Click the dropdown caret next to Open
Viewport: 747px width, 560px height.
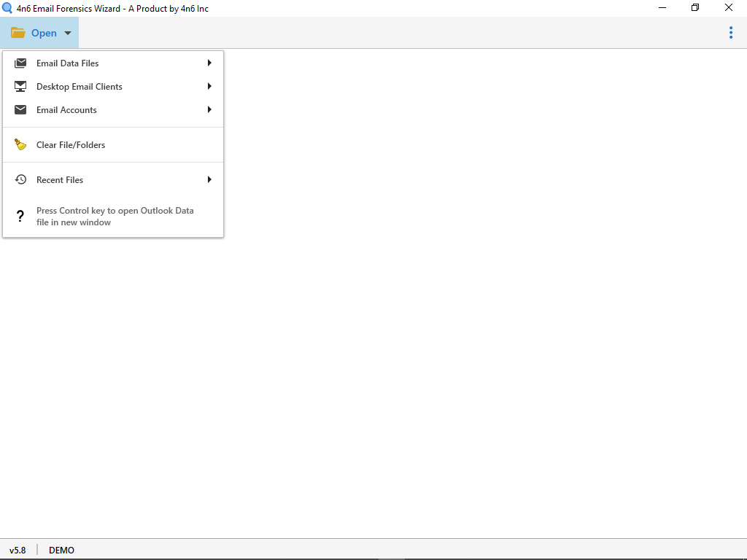68,34
